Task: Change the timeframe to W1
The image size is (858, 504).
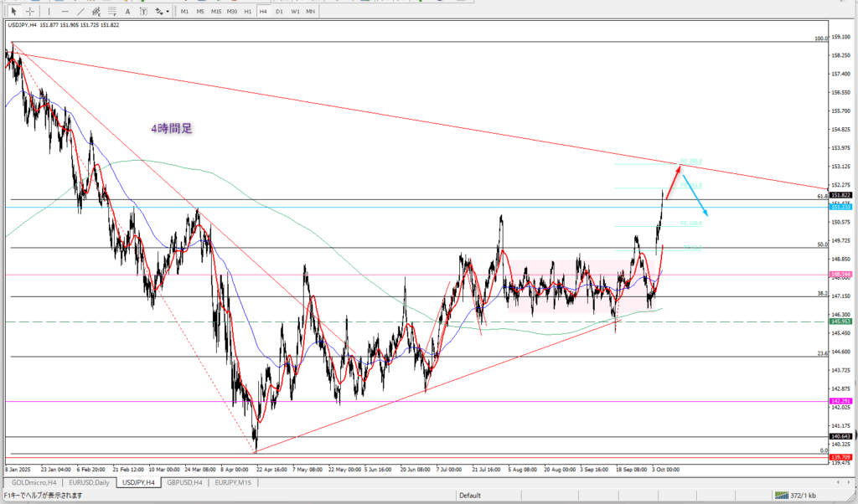Action: tap(295, 11)
